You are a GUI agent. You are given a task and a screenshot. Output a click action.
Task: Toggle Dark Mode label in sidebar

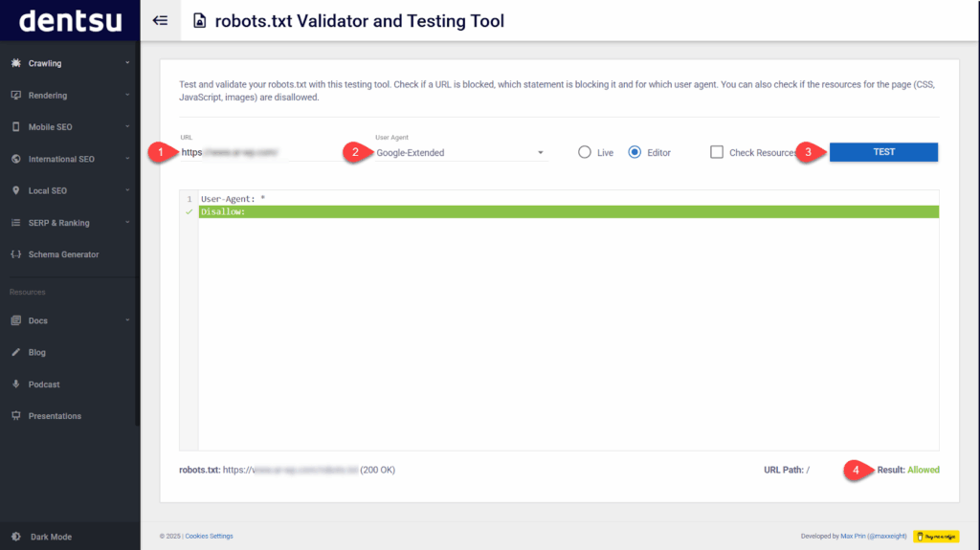point(51,537)
